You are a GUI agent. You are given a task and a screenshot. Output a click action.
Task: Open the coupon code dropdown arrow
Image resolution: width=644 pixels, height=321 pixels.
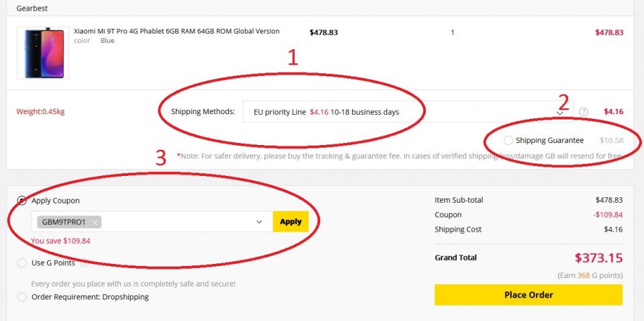point(259,222)
